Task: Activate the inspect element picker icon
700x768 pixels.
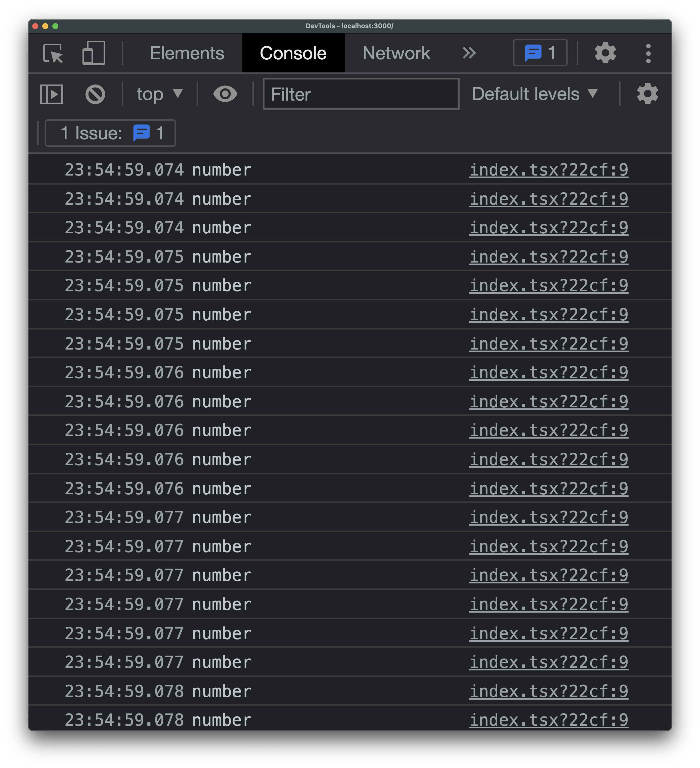Action: pyautogui.click(x=53, y=53)
